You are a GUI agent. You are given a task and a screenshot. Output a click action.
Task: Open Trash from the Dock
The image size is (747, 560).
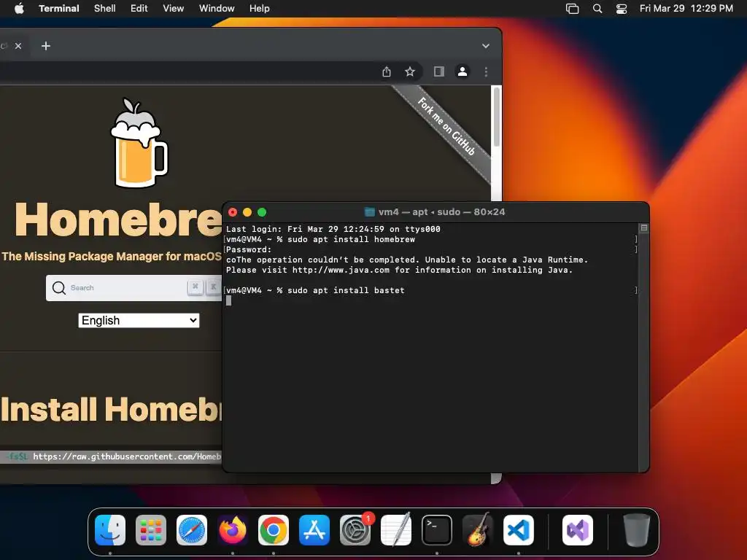pyautogui.click(x=636, y=530)
